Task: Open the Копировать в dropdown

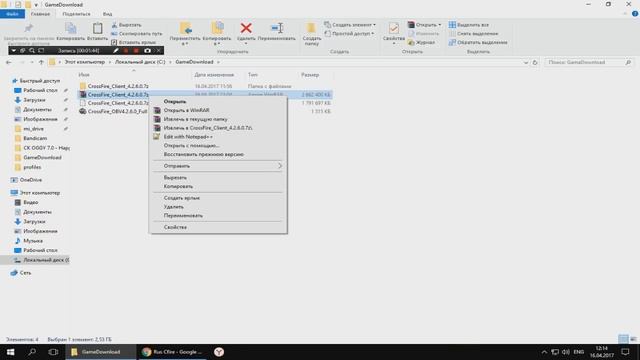Action: (217, 44)
